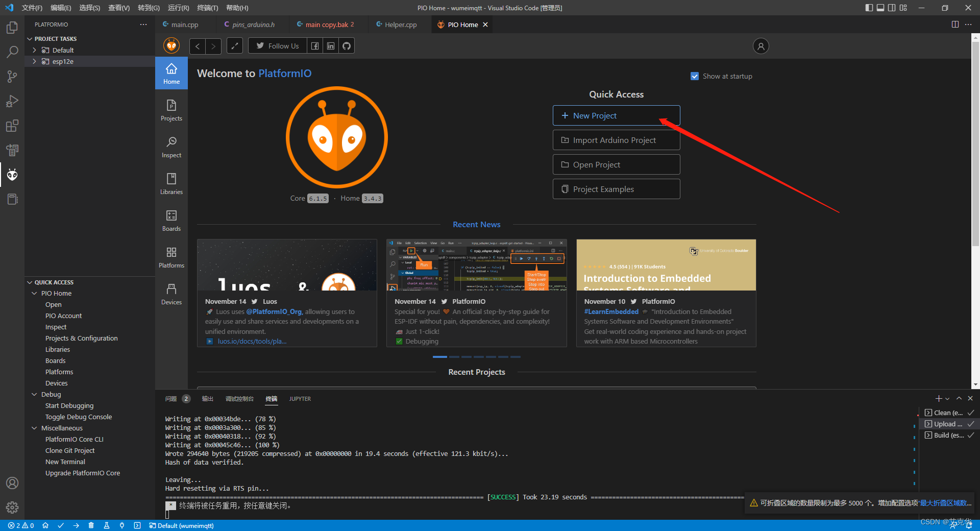Open PlatformIO Facebook page icon
Screen dimensions: 980x531
(315, 46)
